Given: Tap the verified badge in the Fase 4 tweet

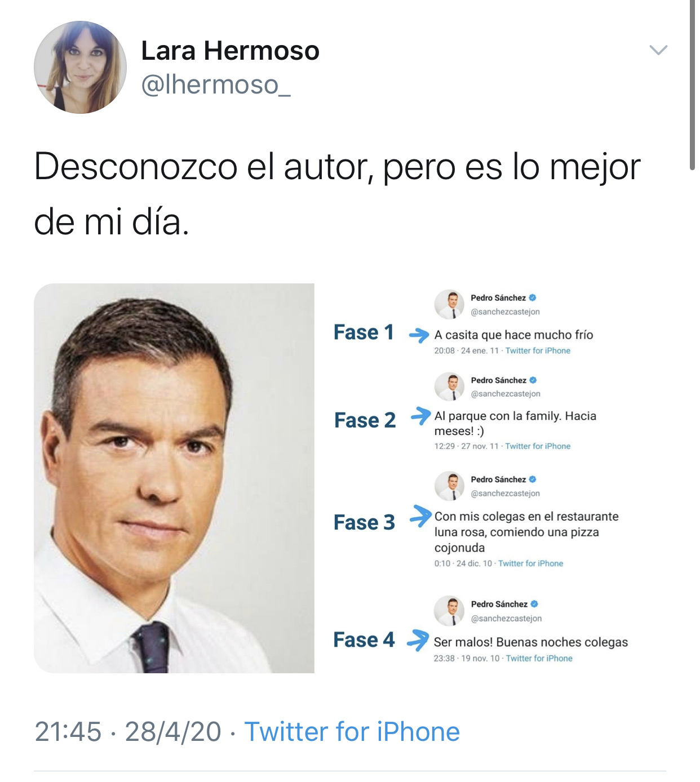Looking at the screenshot, I should click(x=534, y=604).
